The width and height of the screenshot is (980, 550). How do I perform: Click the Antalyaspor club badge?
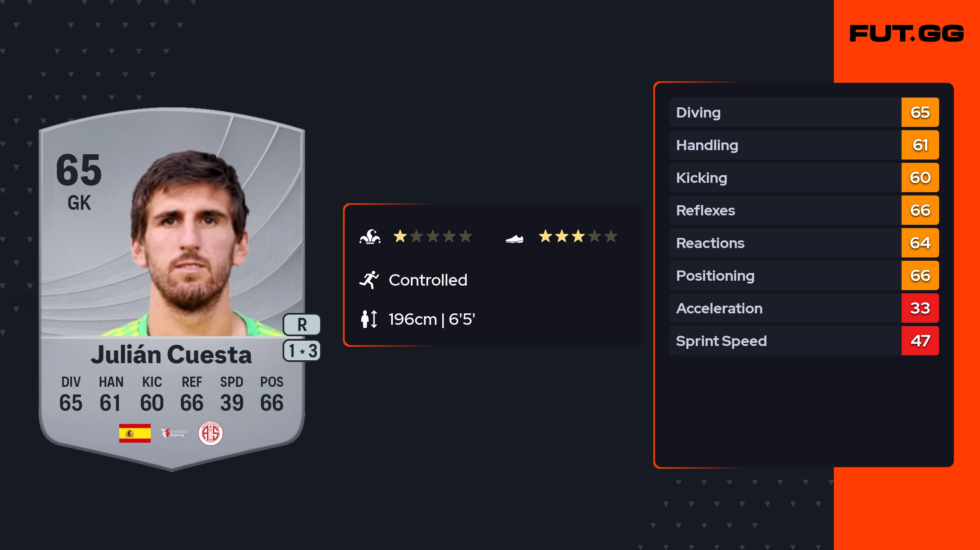[x=210, y=433]
